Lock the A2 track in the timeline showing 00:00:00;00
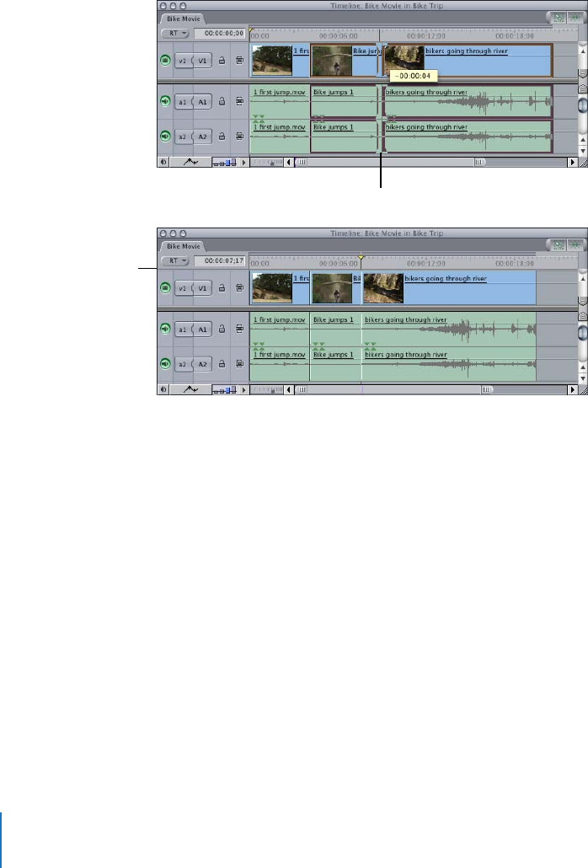The height and width of the screenshot is (868, 588). coord(222,137)
